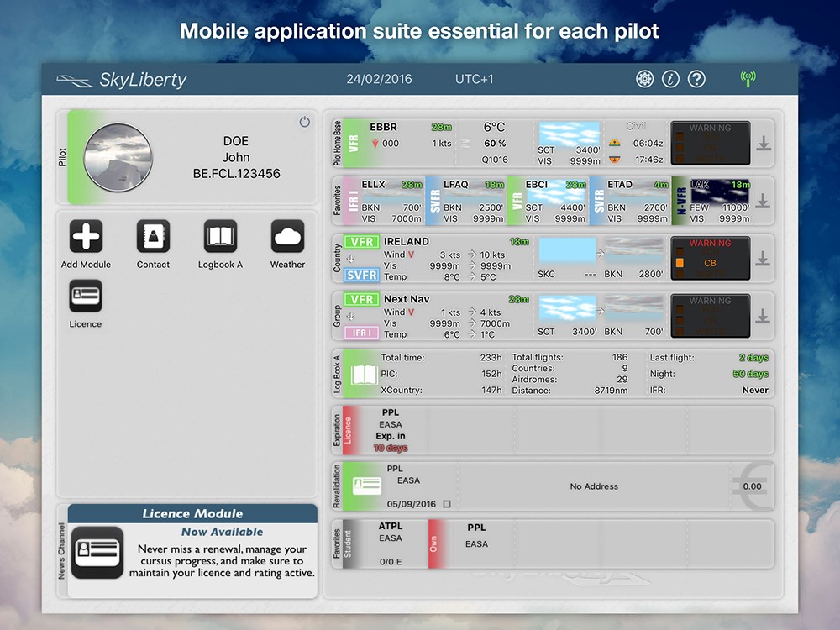The height and width of the screenshot is (630, 840).
Task: Open the Weather cloud module icon
Action: tap(287, 236)
